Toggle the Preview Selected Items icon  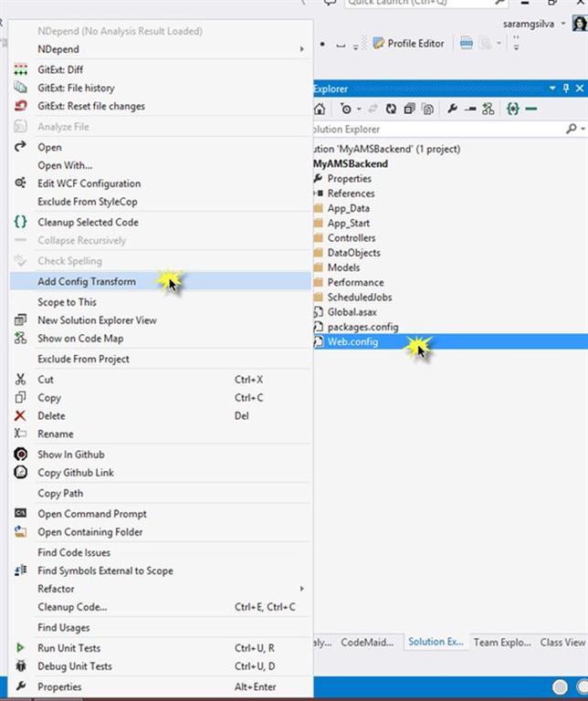click(x=470, y=109)
